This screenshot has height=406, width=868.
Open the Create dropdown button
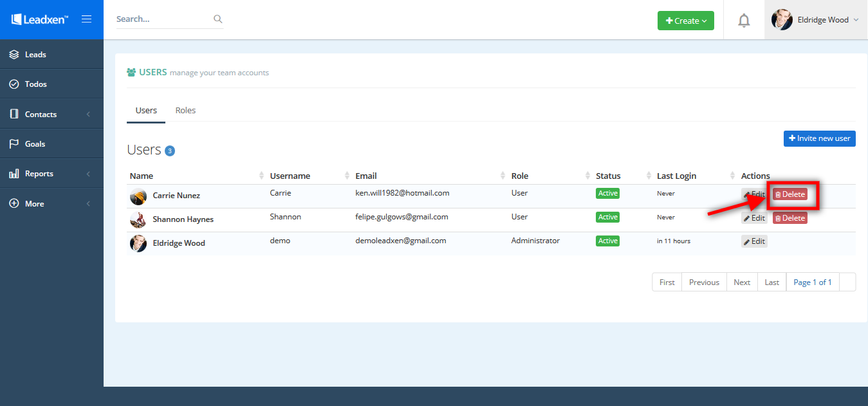pyautogui.click(x=686, y=21)
